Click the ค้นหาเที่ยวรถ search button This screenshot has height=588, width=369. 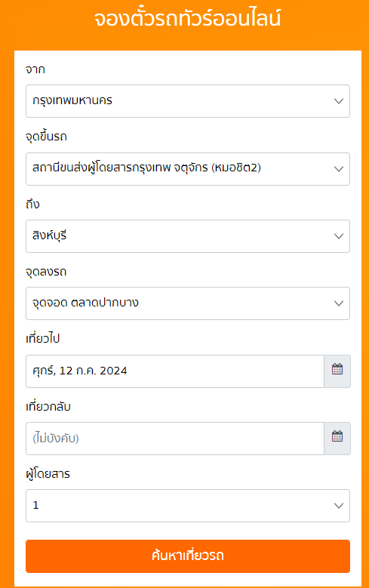[x=187, y=556]
